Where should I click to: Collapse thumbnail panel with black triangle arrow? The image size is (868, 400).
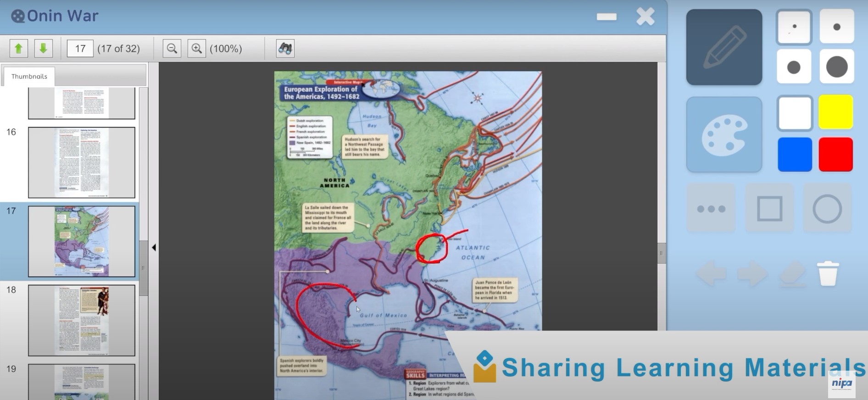coord(154,248)
